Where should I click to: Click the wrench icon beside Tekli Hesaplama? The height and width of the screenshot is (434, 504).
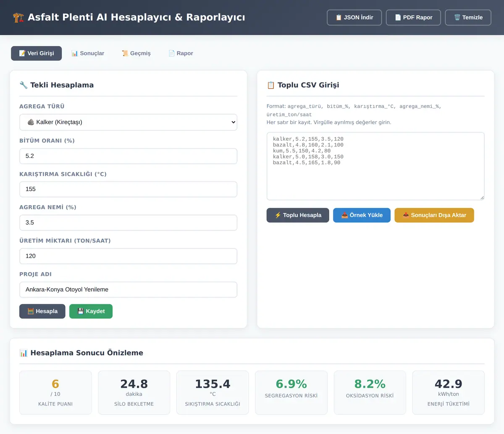click(24, 85)
